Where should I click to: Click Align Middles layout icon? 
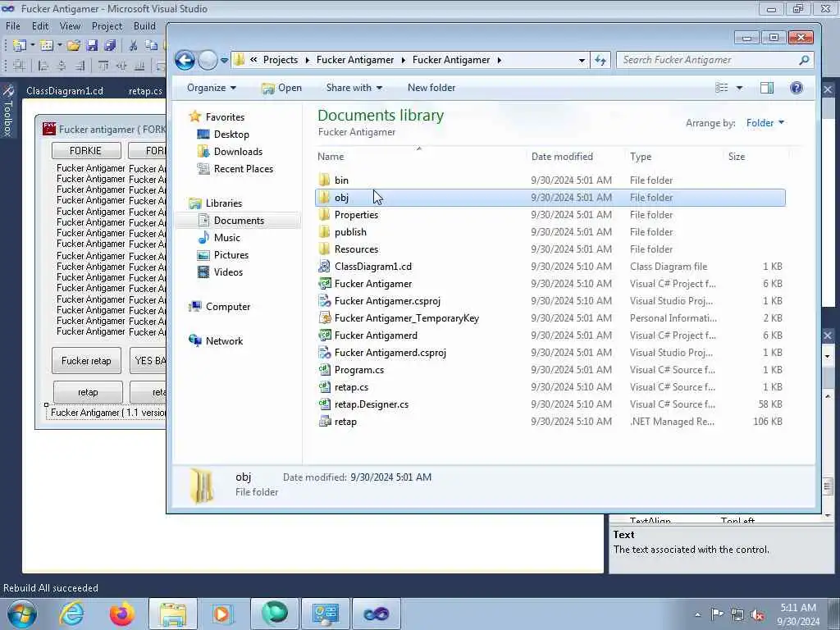[x=121, y=66]
